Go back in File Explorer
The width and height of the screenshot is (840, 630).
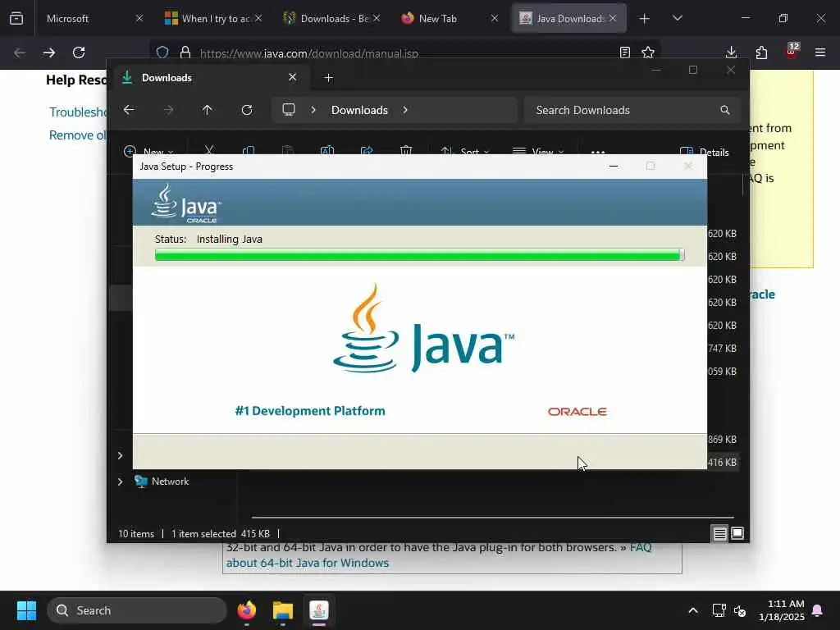click(x=129, y=110)
